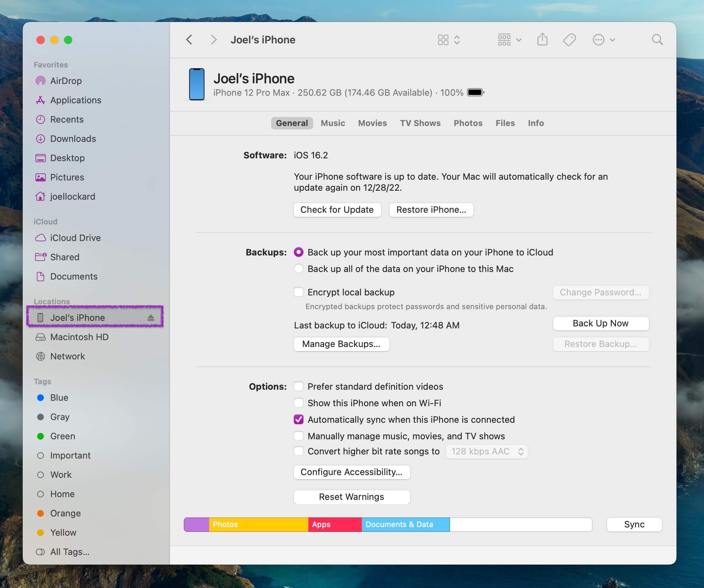Click the purple storage bar segment
The width and height of the screenshot is (704, 588).
pos(196,525)
